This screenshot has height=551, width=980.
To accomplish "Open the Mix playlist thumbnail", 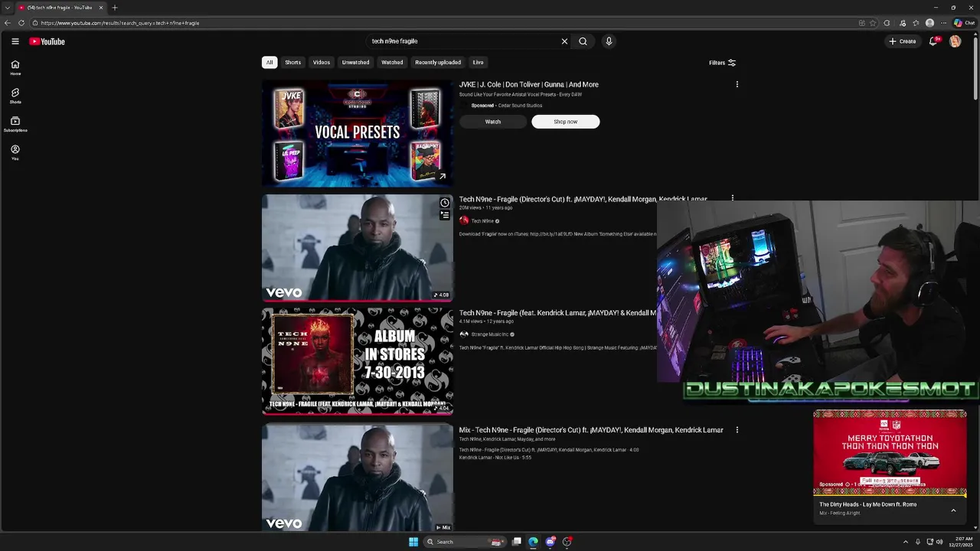I will point(358,478).
